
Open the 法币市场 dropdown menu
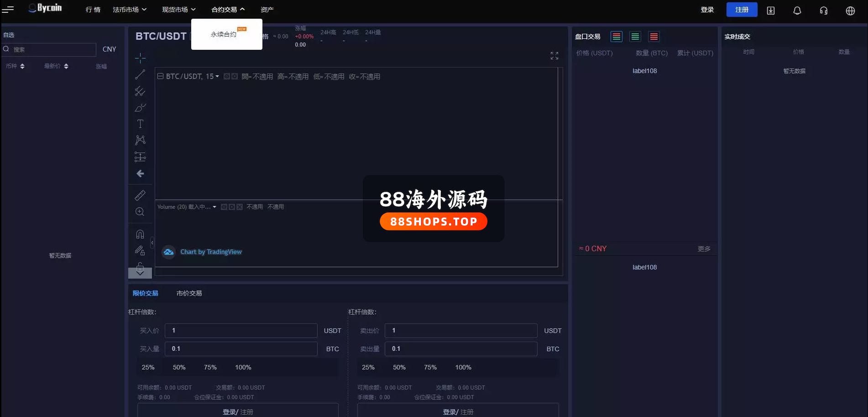pos(130,10)
